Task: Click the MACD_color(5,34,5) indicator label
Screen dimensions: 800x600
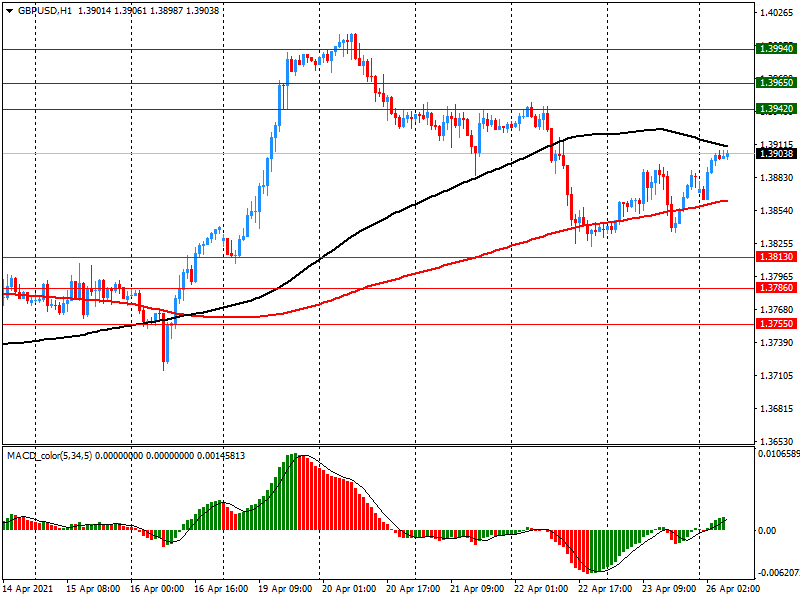Action: tap(49, 456)
